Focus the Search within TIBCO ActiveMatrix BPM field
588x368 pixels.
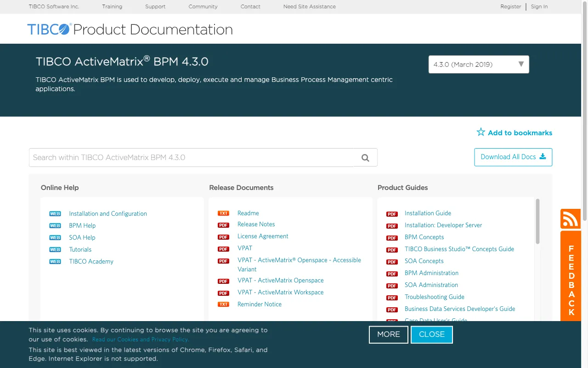191,157
